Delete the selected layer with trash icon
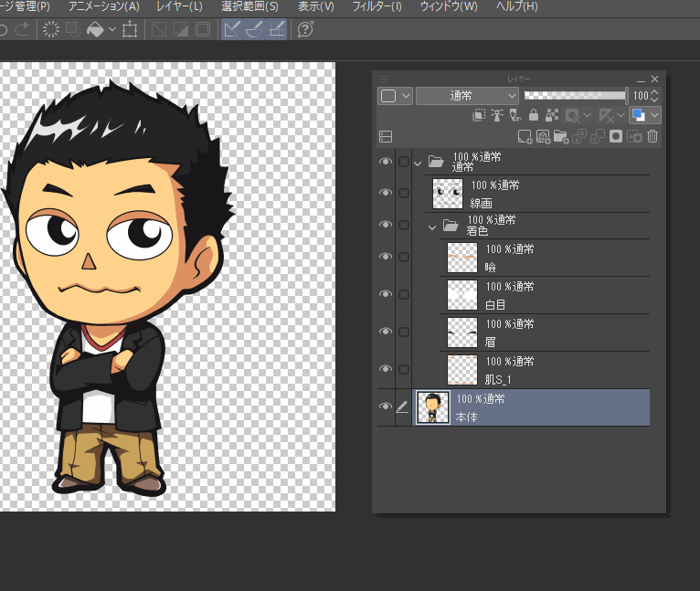 tap(652, 136)
